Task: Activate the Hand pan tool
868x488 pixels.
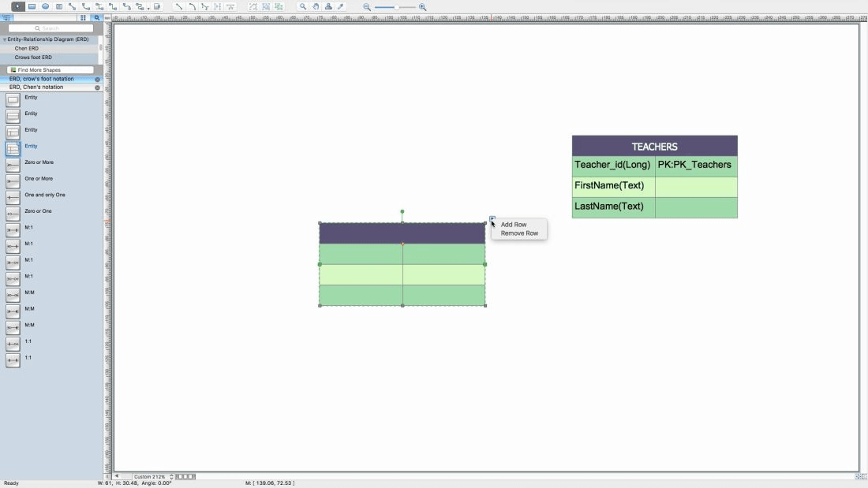Action: pyautogui.click(x=316, y=6)
